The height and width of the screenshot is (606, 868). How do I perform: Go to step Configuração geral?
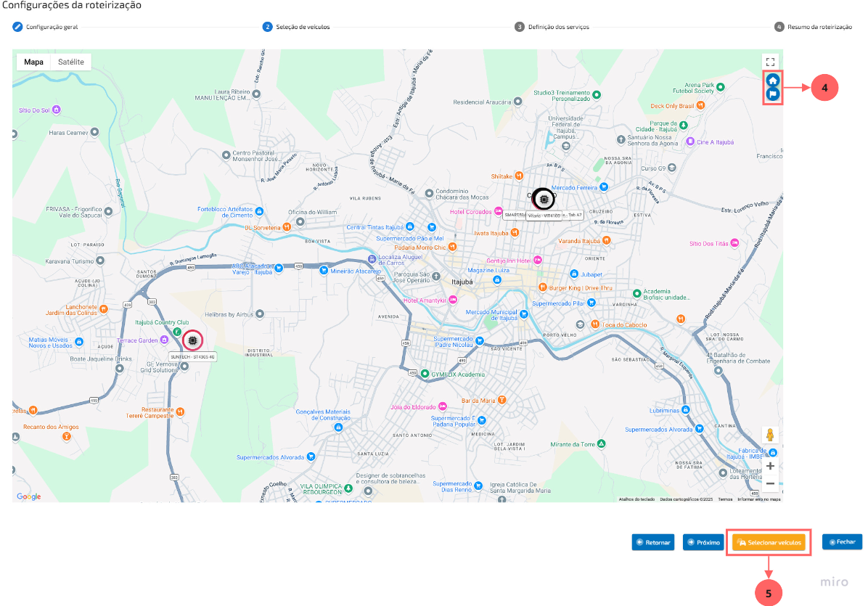[46, 27]
